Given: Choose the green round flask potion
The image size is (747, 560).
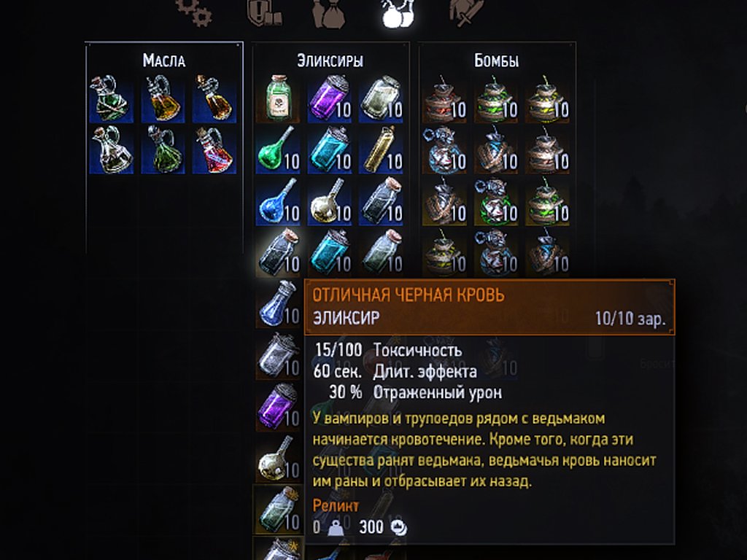Looking at the screenshot, I should 278,149.
